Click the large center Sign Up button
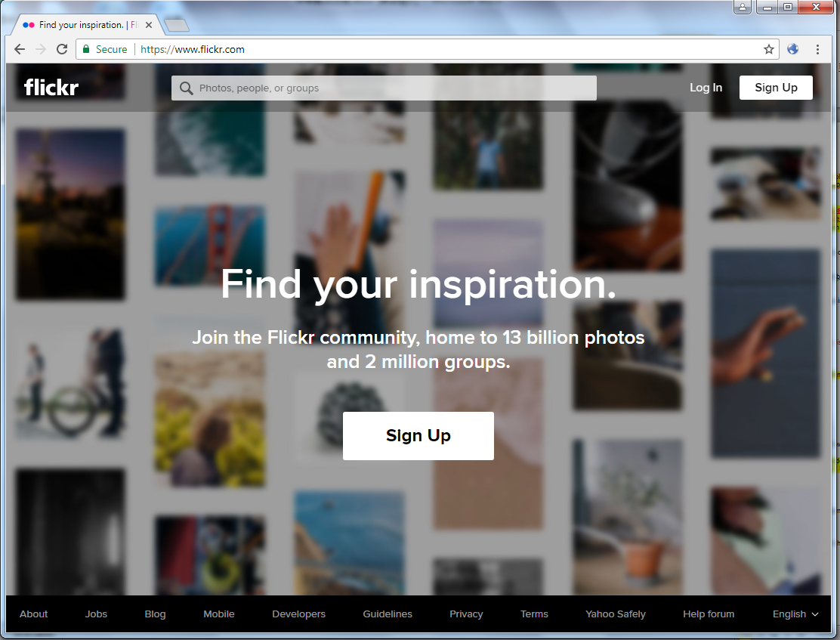This screenshot has height=640, width=840. (x=418, y=436)
